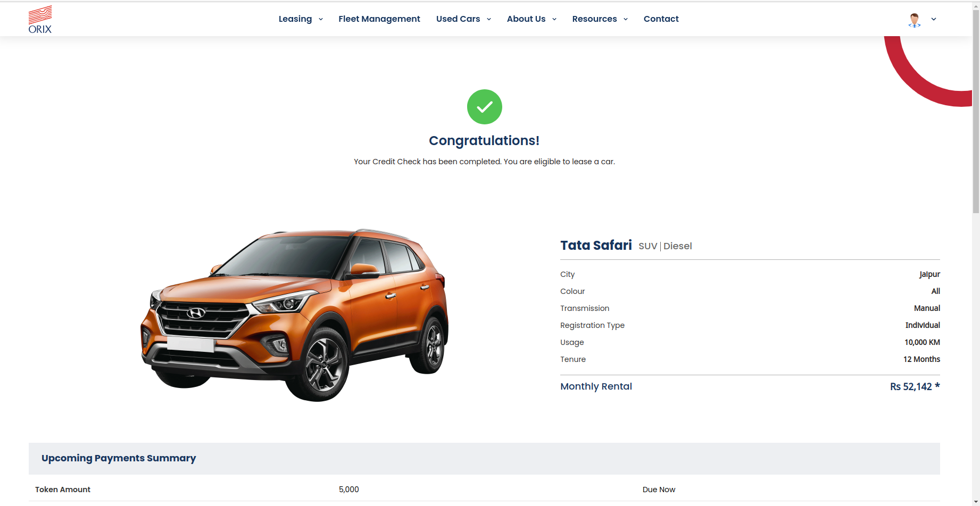Expand the Resources chevron
Screen dimensions: 980x506
click(x=626, y=19)
